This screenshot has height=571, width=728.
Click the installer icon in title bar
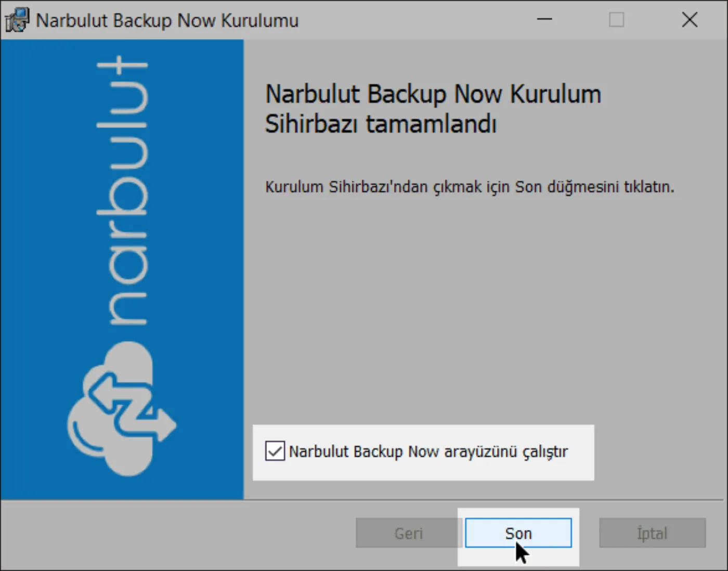[x=17, y=20]
